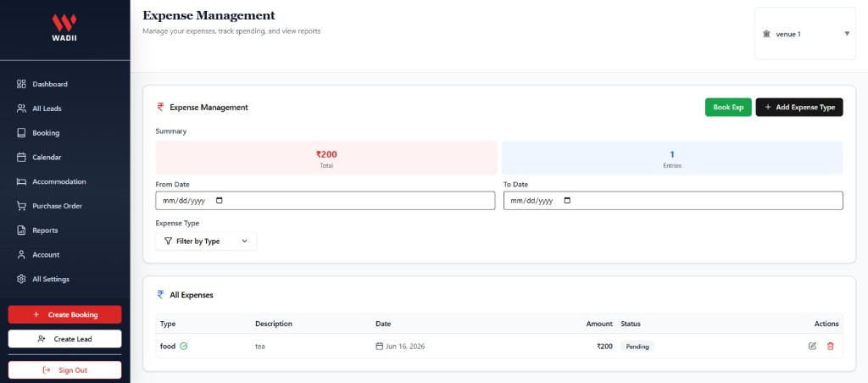The image size is (868, 383).
Task: Click the Jun 16, 2026 date text
Action: [405, 347]
